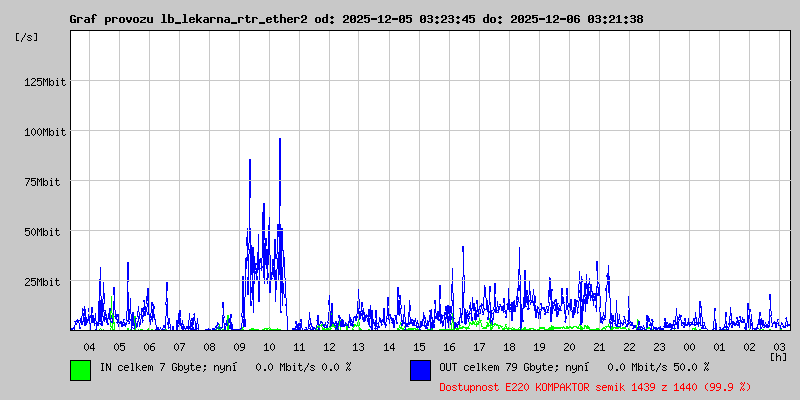Click hour label 01 on x-axis
Screen dimensions: 800x400
pos(719,347)
